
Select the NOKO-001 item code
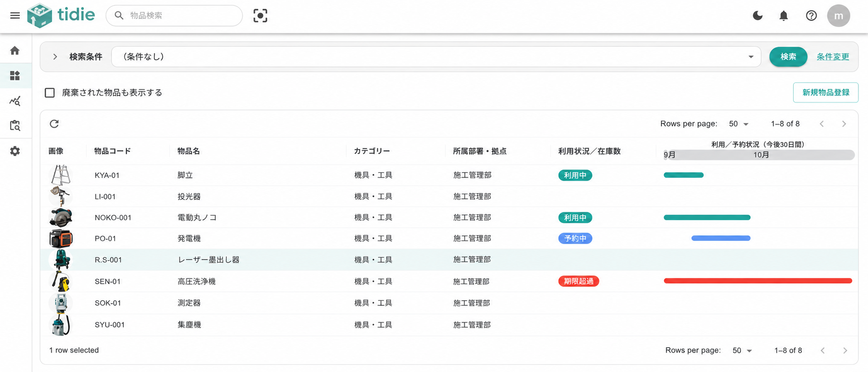113,217
